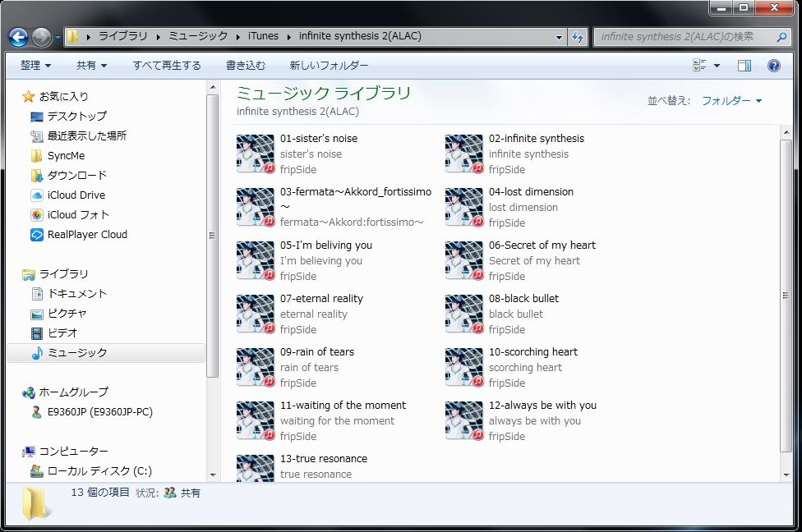Open デスクトップ in favorites

coord(77,116)
